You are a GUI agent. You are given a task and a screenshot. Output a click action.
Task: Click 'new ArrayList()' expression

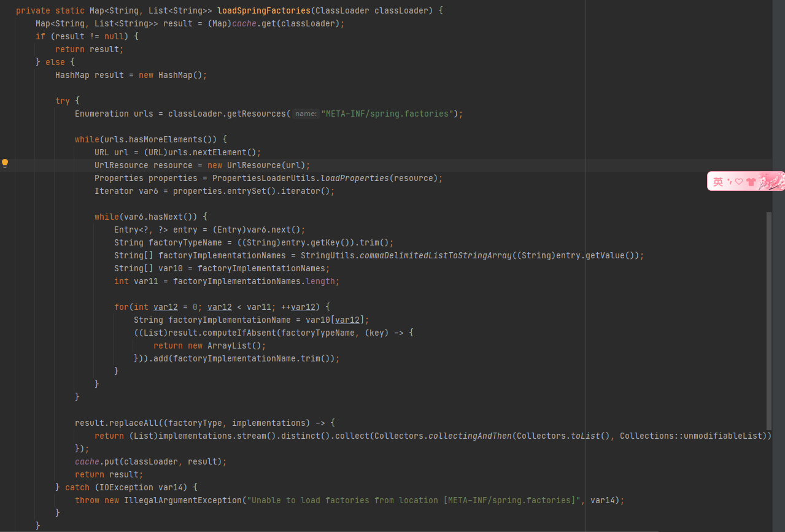pos(225,346)
